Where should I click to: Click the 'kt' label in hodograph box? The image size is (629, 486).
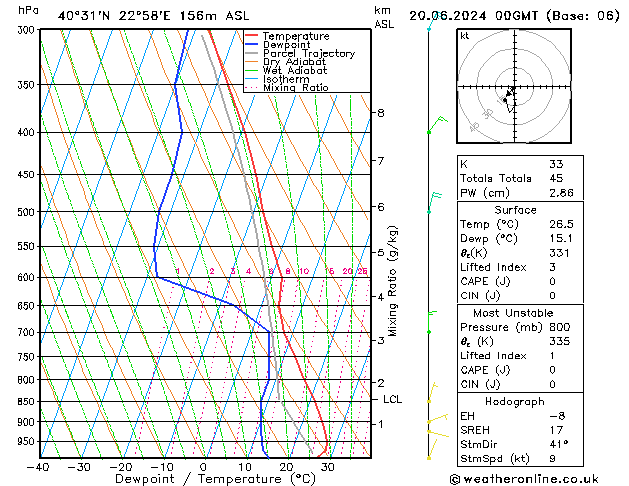point(465,36)
